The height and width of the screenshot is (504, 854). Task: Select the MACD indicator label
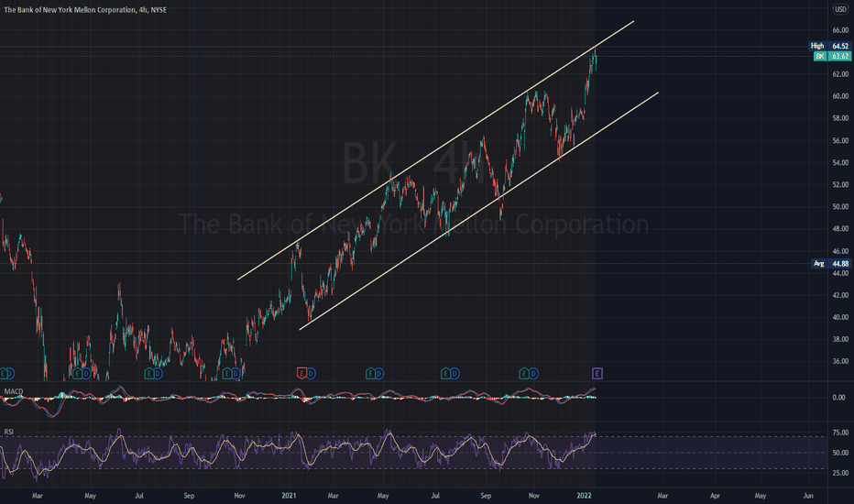tap(14, 391)
